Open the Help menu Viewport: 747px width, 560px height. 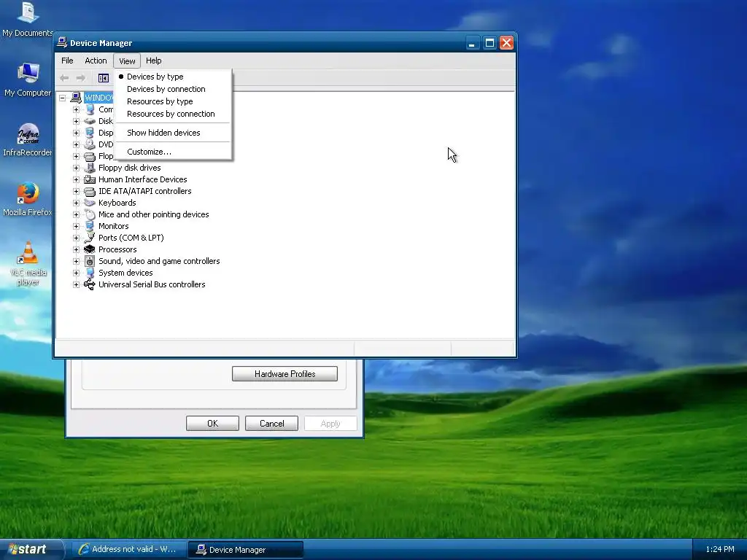tap(153, 61)
